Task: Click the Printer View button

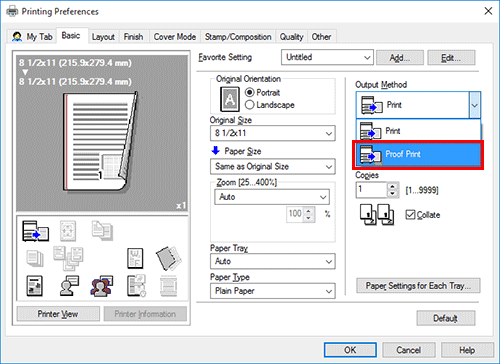Action: click(x=58, y=314)
